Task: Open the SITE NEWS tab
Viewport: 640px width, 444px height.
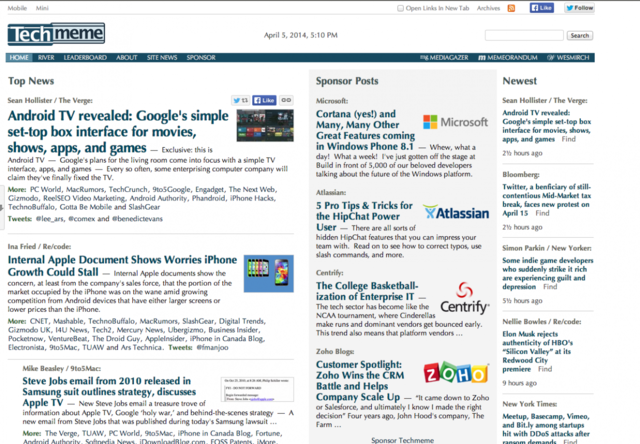Action: tap(162, 58)
